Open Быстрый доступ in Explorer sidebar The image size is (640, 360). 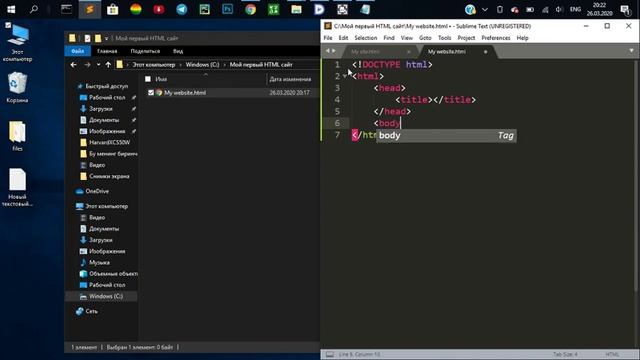107,86
